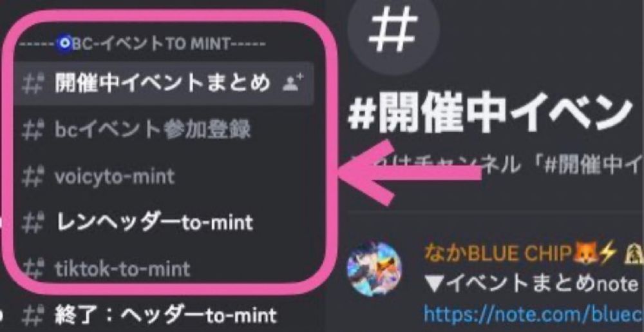The height and width of the screenshot is (332, 644).
Task: Click the blue circle emoji in category header
Action: [64, 44]
